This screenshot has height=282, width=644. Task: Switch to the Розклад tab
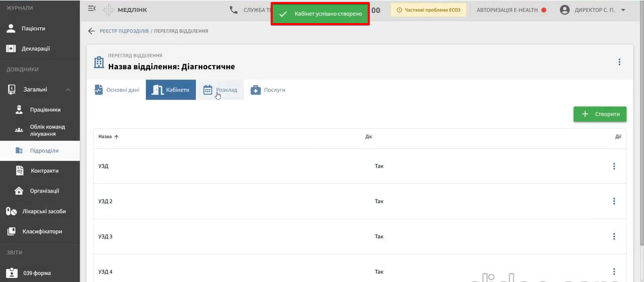click(220, 90)
